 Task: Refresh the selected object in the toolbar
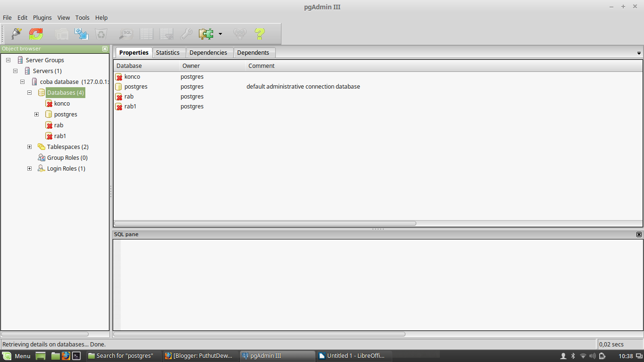pyautogui.click(x=36, y=34)
